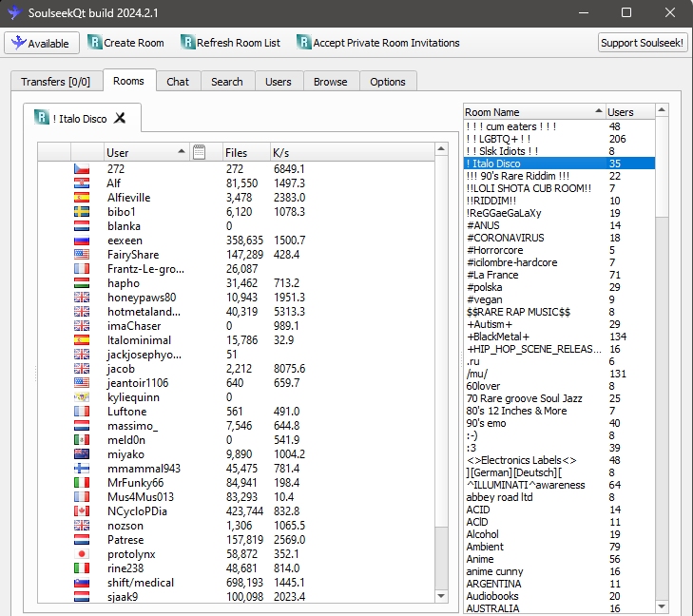Select user FairyShare in the user list
The image size is (693, 616).
(132, 255)
